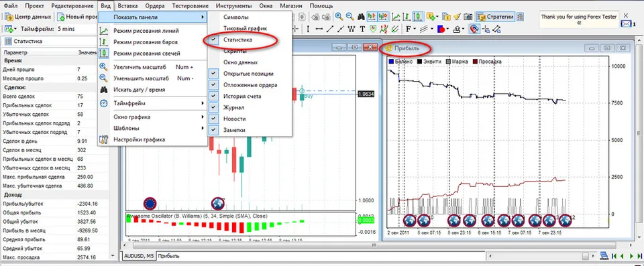Choose Режим рисования линий menu entry
Viewport: 644px width, 266px height.
click(152, 30)
